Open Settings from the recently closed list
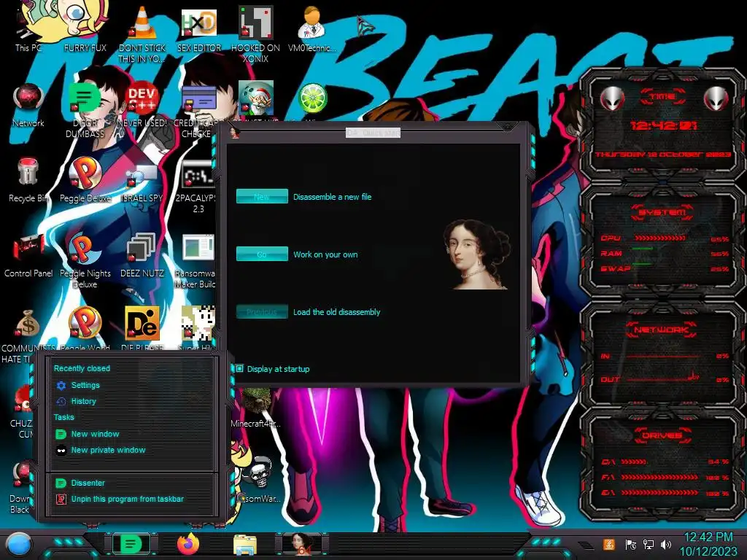The height and width of the screenshot is (560, 747). (x=85, y=385)
